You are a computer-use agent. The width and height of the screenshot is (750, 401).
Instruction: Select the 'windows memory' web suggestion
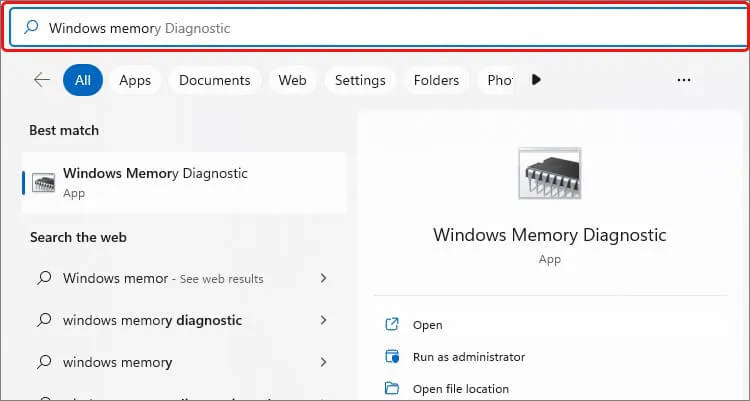[x=184, y=362]
